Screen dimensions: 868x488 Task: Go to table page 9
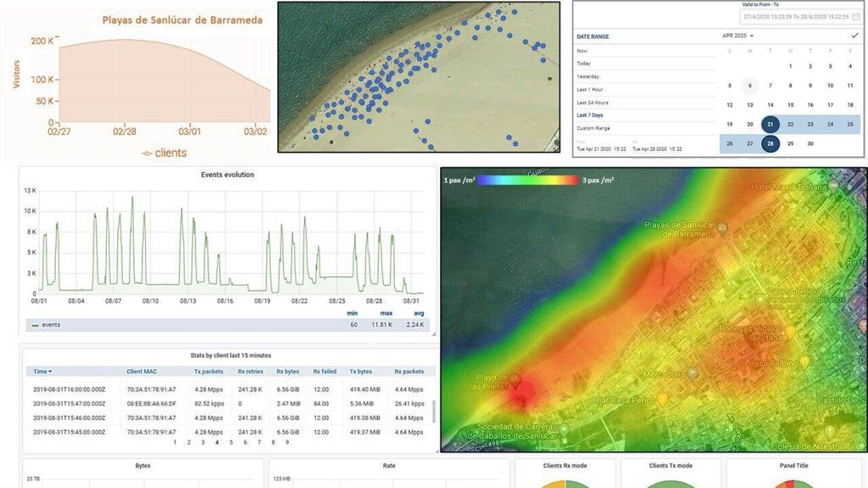[x=287, y=442]
